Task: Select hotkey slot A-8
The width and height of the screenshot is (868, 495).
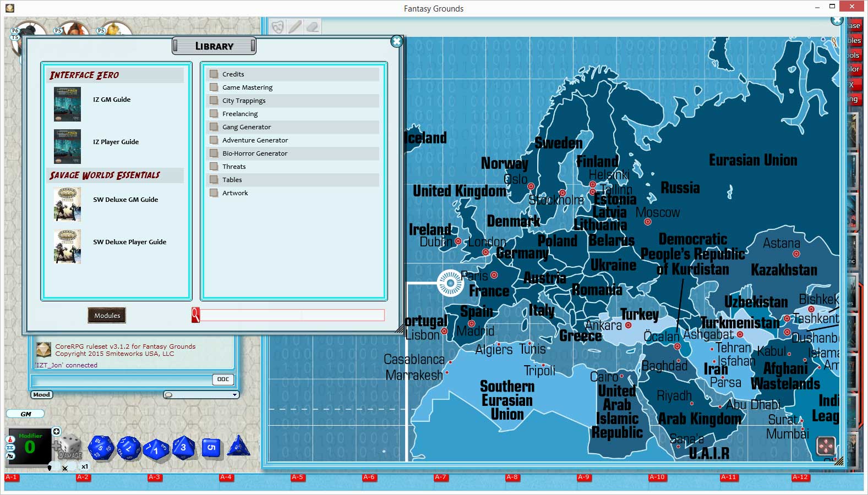Action: click(512, 477)
